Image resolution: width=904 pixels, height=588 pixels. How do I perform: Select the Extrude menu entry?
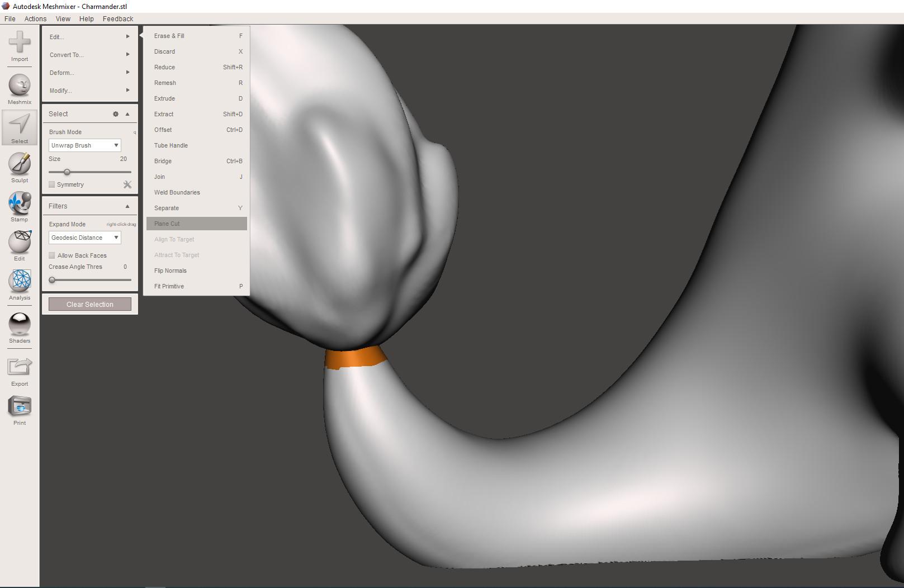click(197, 98)
